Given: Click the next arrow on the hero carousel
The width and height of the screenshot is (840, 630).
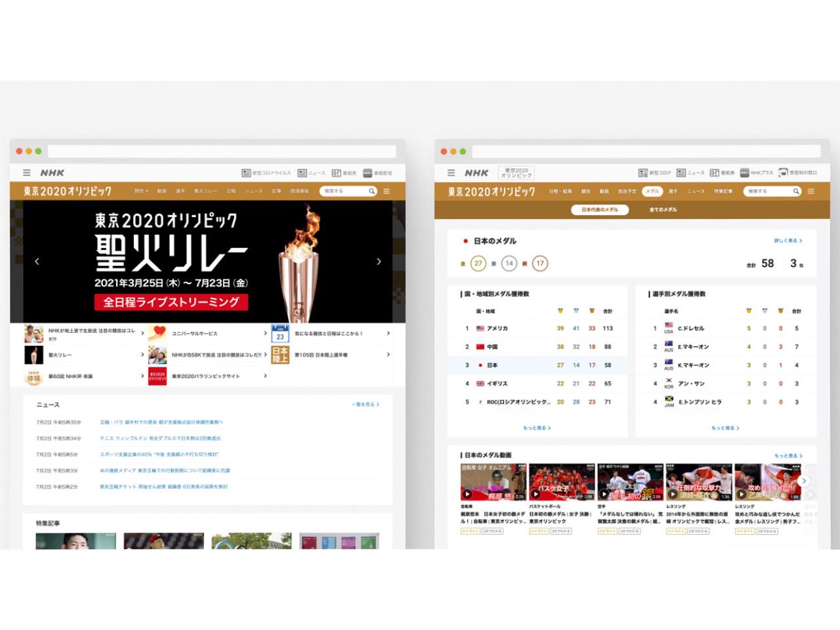Looking at the screenshot, I should tap(379, 261).
